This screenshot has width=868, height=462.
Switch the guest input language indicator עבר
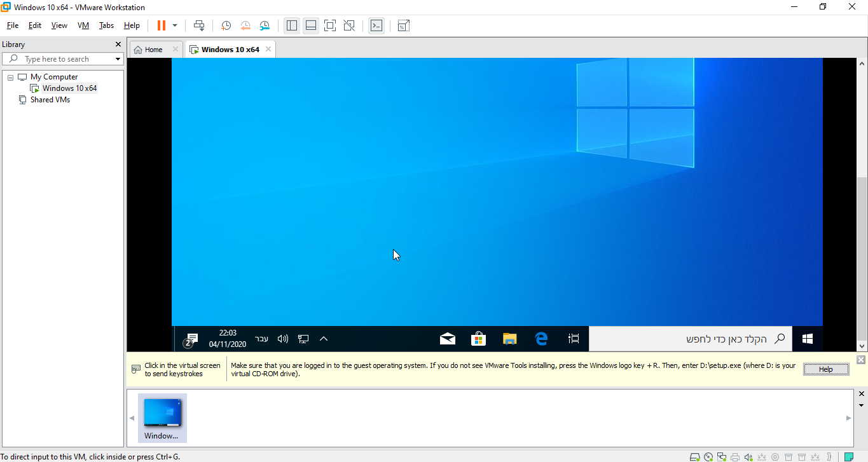[261, 339]
